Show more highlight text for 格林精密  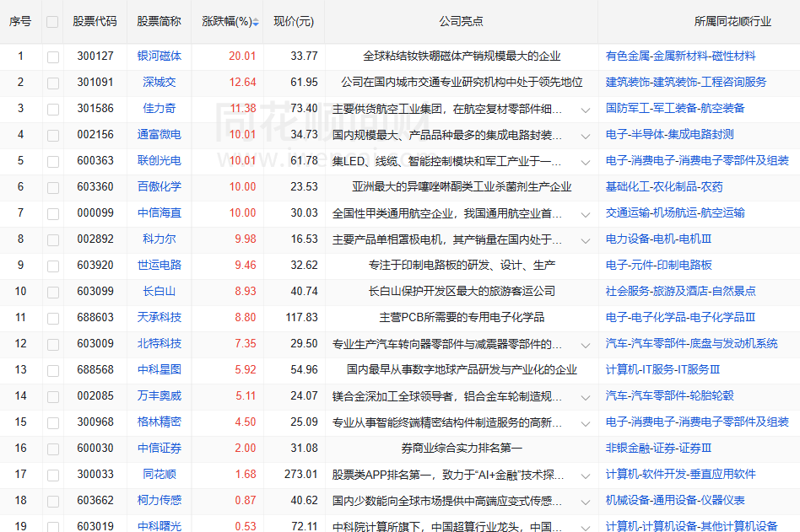[586, 424]
